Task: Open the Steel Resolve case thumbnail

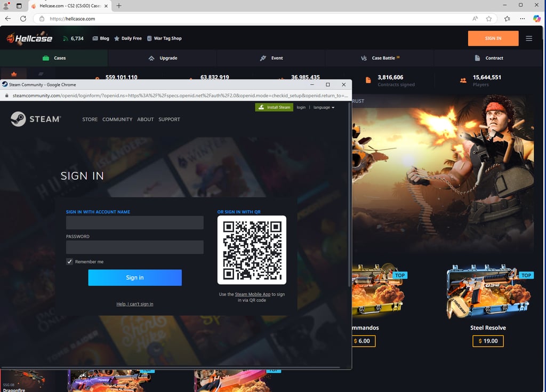Action: 488,292
